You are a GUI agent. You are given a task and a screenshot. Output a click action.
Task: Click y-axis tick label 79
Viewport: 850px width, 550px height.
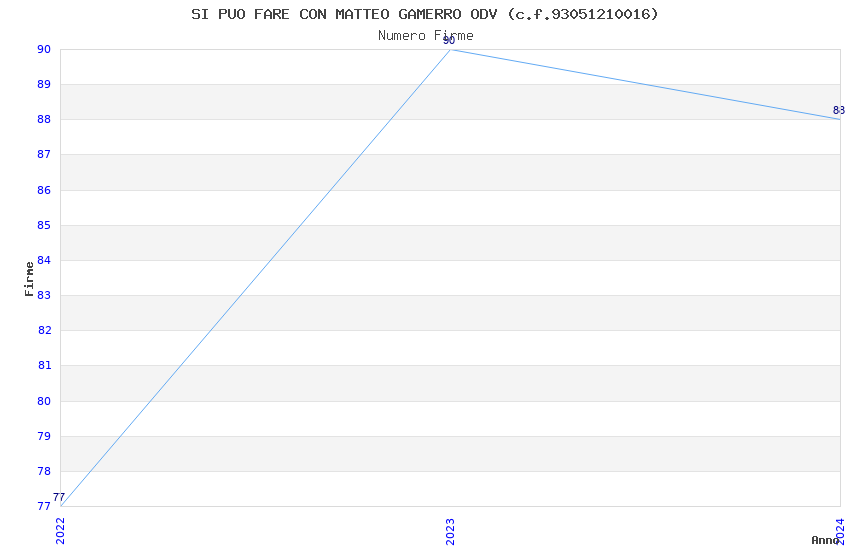click(44, 436)
